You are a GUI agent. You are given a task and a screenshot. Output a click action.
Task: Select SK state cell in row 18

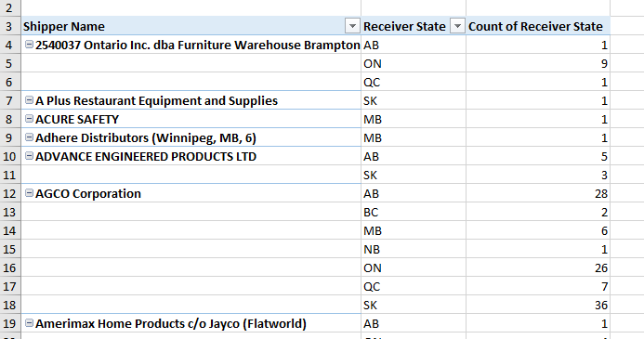[x=414, y=305]
